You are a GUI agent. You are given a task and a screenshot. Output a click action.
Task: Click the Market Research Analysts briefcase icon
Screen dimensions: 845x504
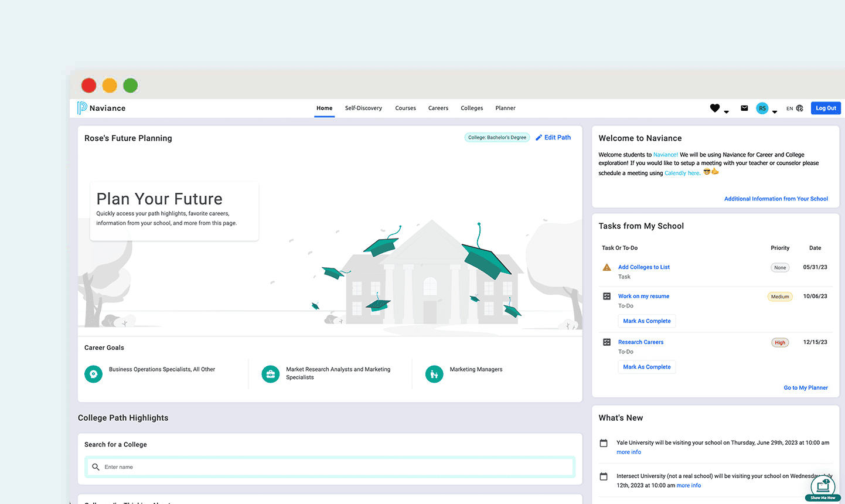270,374
